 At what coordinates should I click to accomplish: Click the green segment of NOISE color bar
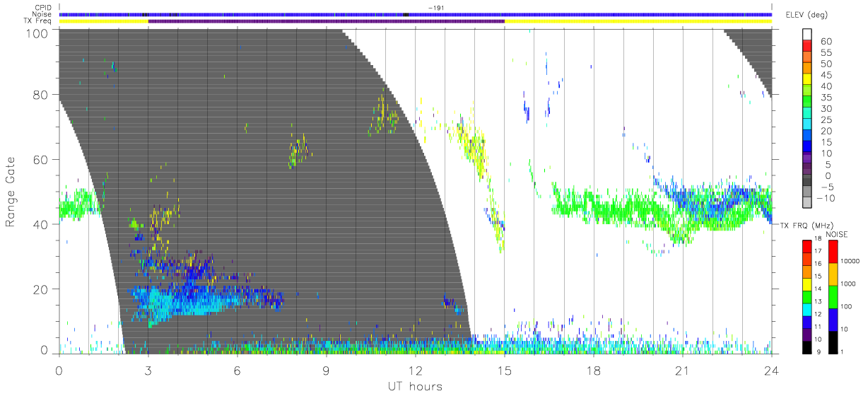pyautogui.click(x=833, y=296)
